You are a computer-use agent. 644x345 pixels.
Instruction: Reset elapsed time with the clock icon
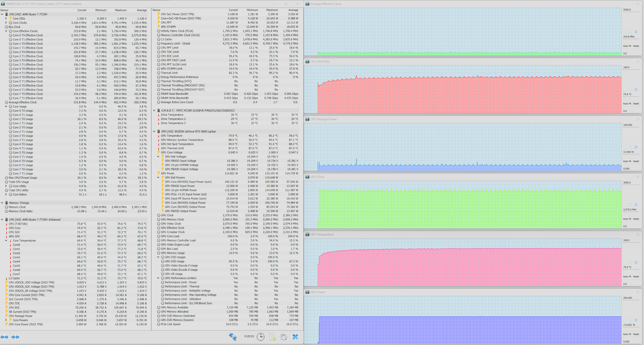click(261, 337)
